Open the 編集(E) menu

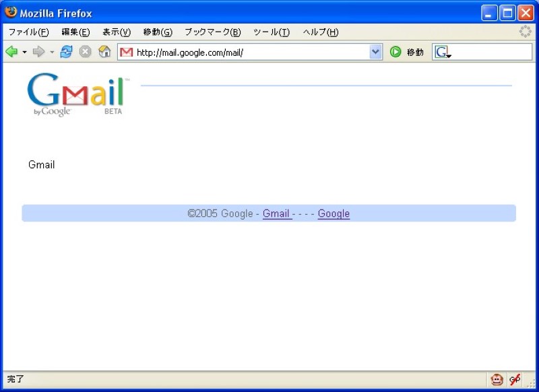click(75, 32)
